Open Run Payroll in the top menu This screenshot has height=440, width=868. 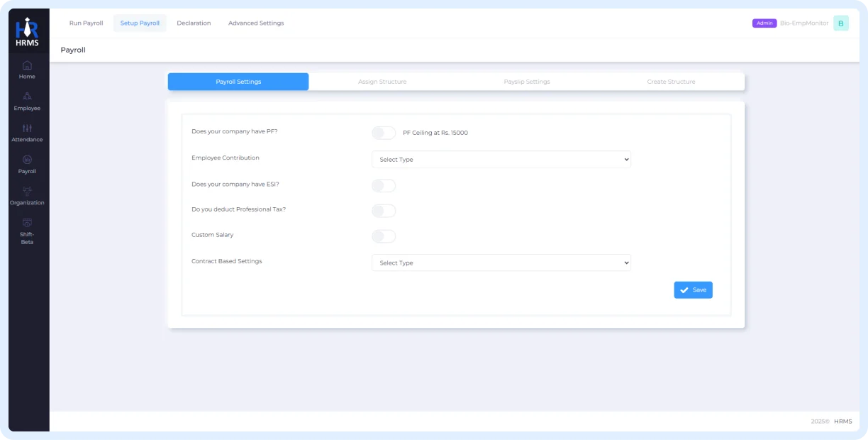click(x=86, y=23)
